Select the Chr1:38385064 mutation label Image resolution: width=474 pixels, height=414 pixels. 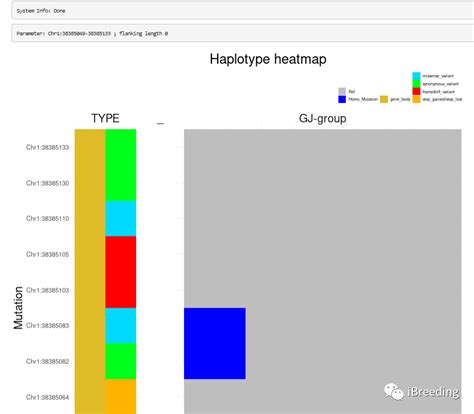48,397
